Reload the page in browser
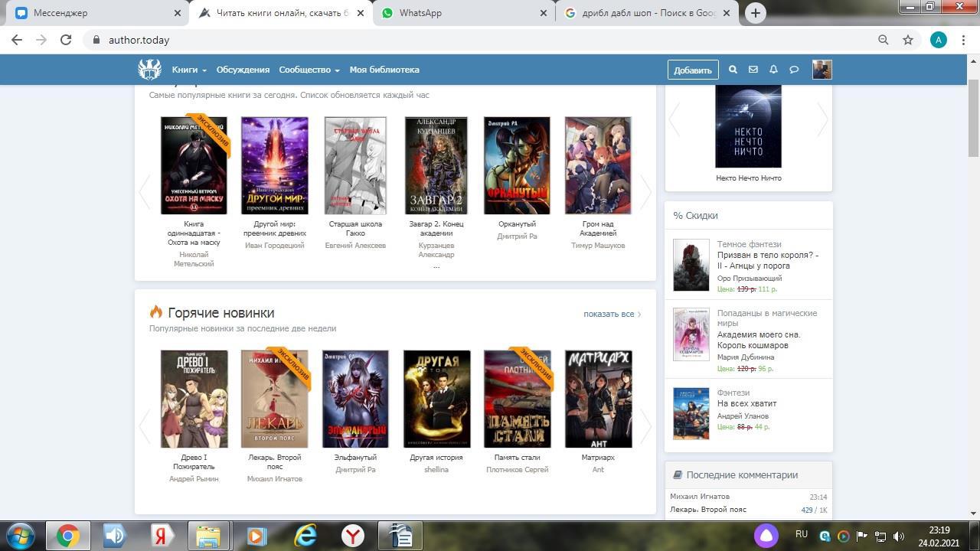This screenshot has width=980, height=551. pyautogui.click(x=66, y=40)
